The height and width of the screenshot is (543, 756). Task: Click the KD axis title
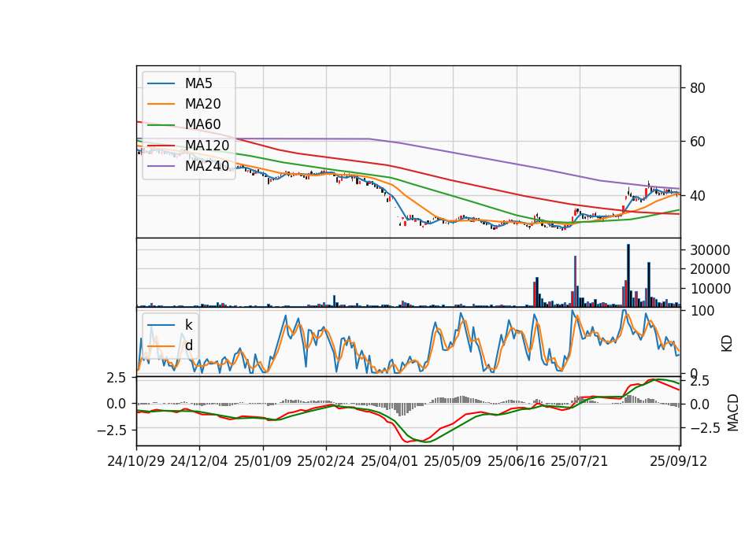[727, 344]
